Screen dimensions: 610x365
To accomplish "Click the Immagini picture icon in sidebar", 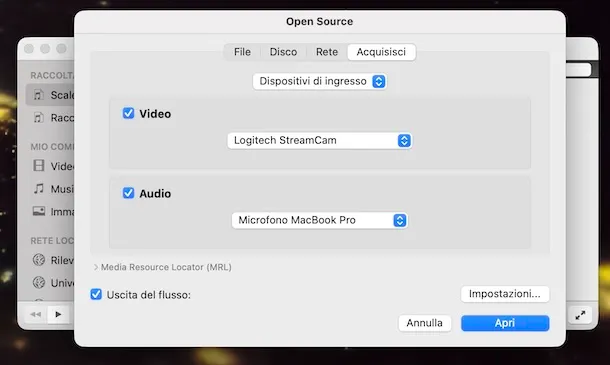I will click(x=39, y=212).
